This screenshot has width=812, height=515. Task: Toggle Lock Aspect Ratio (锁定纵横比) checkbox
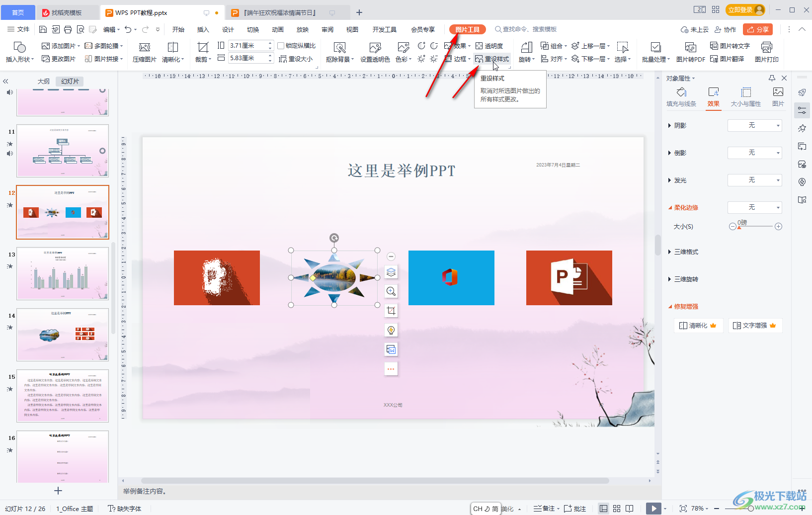(281, 46)
